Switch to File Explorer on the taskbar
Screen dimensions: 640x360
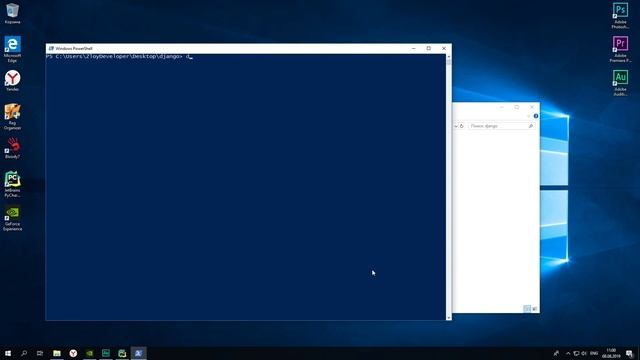pos(57,353)
